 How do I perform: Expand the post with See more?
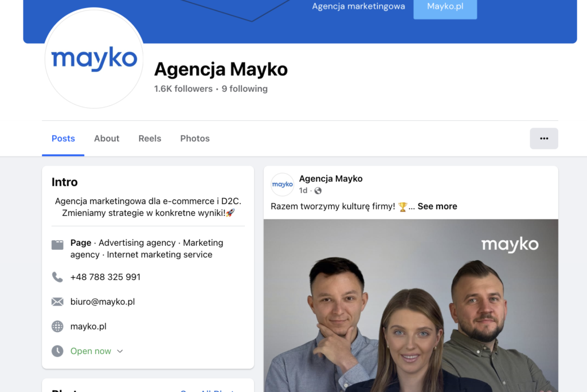(x=437, y=206)
